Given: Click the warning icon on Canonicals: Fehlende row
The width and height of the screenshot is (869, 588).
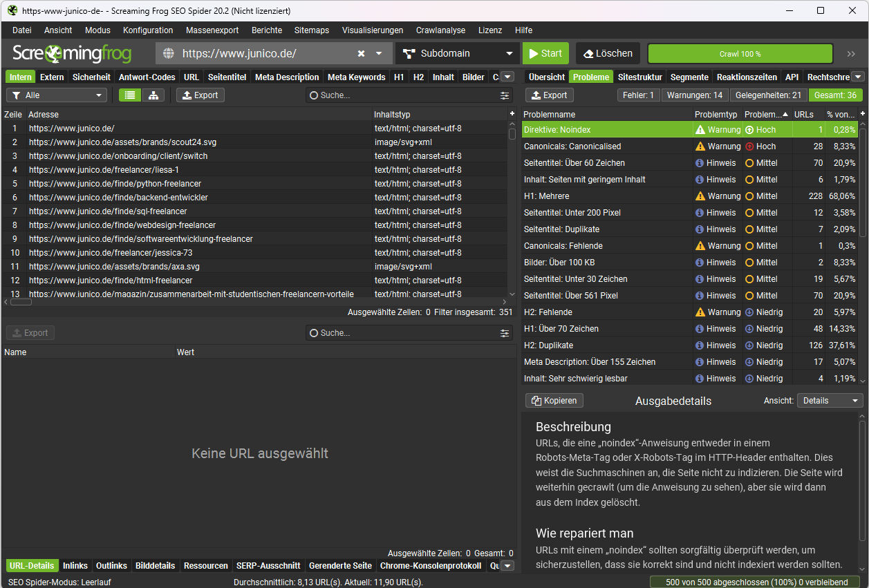Looking at the screenshot, I should click(x=700, y=246).
